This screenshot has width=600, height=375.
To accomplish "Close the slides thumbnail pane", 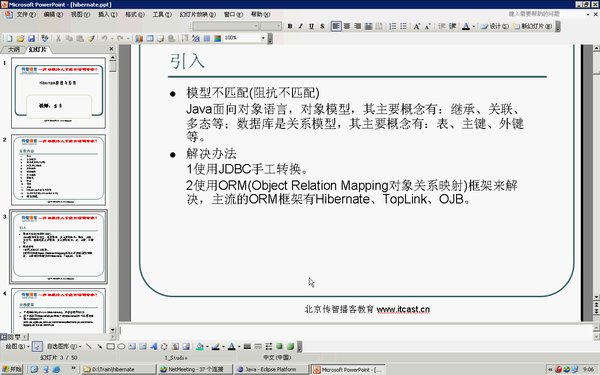I will [x=111, y=49].
